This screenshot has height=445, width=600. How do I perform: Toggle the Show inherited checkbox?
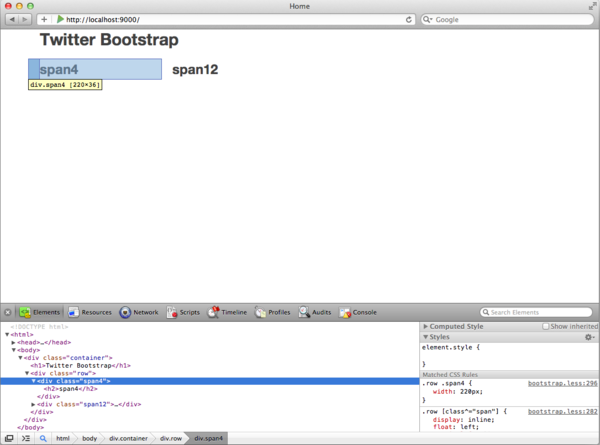click(x=546, y=326)
